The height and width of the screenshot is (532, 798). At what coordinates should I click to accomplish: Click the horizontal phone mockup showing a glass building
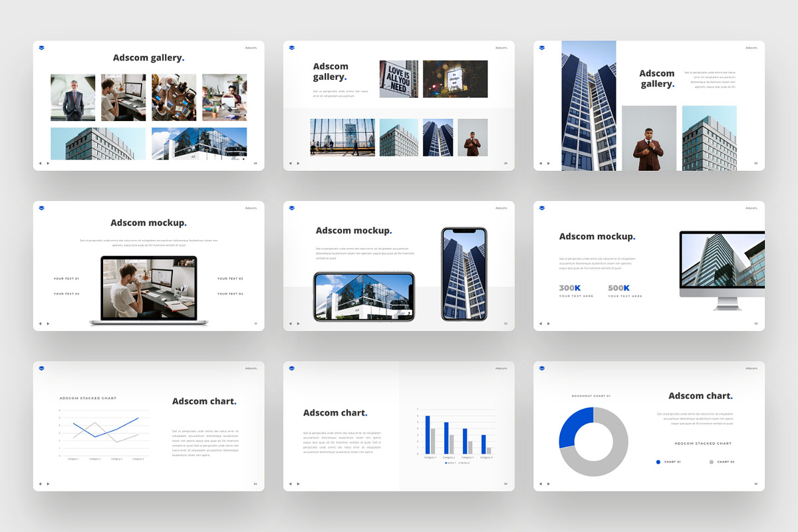click(x=364, y=297)
